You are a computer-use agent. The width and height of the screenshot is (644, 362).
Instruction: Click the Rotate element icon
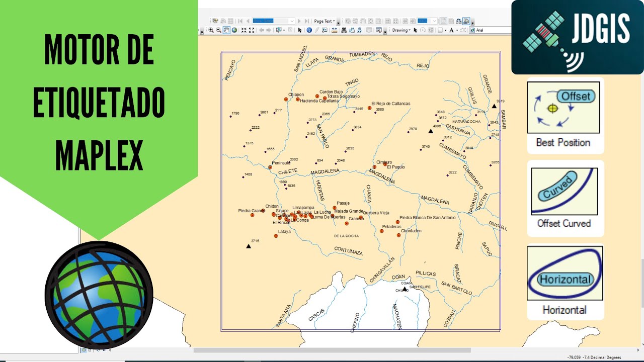tap(423, 30)
